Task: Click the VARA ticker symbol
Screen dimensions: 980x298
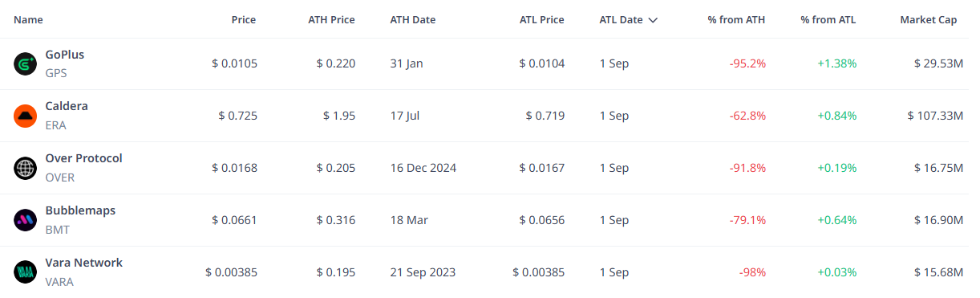Action: pyautogui.click(x=59, y=281)
